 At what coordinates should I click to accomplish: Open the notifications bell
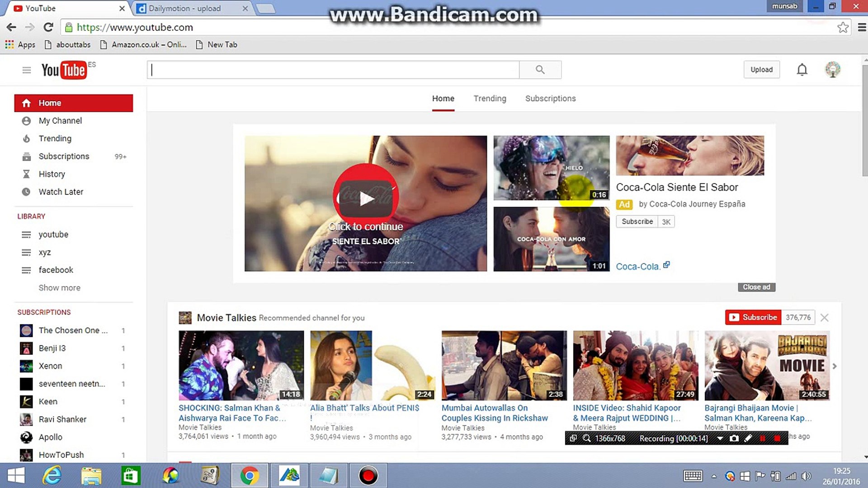click(802, 70)
